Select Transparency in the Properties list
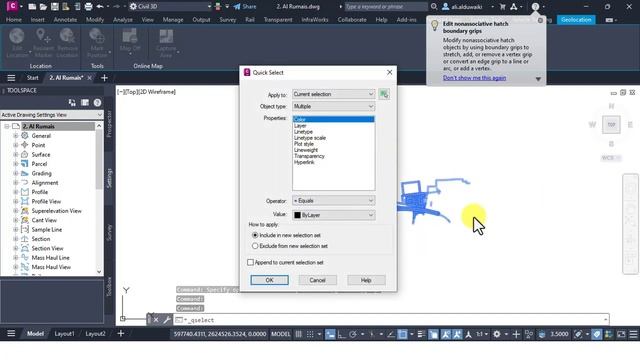Screen dimensions: 640x360 309,156
